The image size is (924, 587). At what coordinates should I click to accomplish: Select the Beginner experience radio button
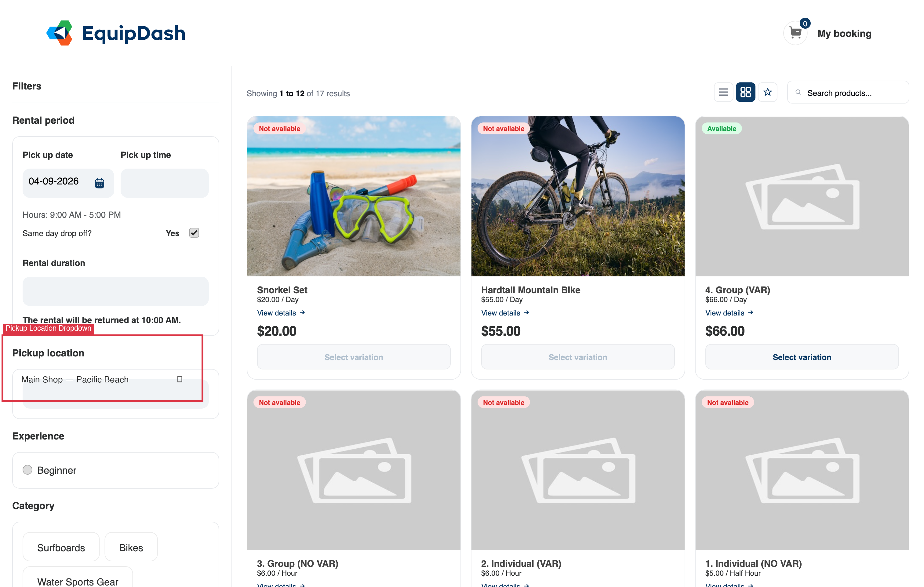(x=27, y=470)
